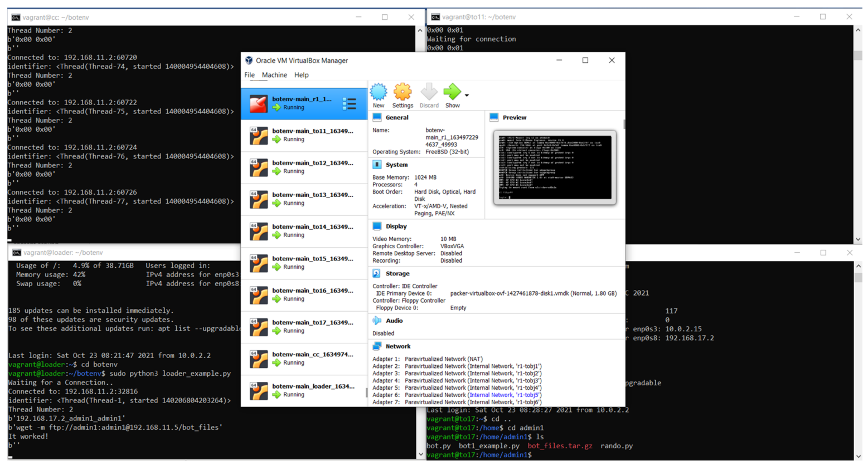Click the VirtualBox logo in the title bar
This screenshot has height=468, width=868.
[249, 60]
